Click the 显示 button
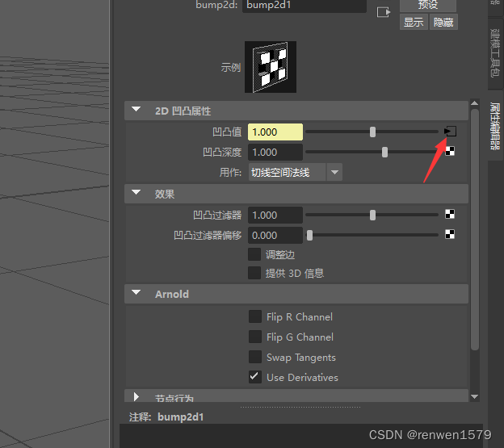 click(x=414, y=22)
